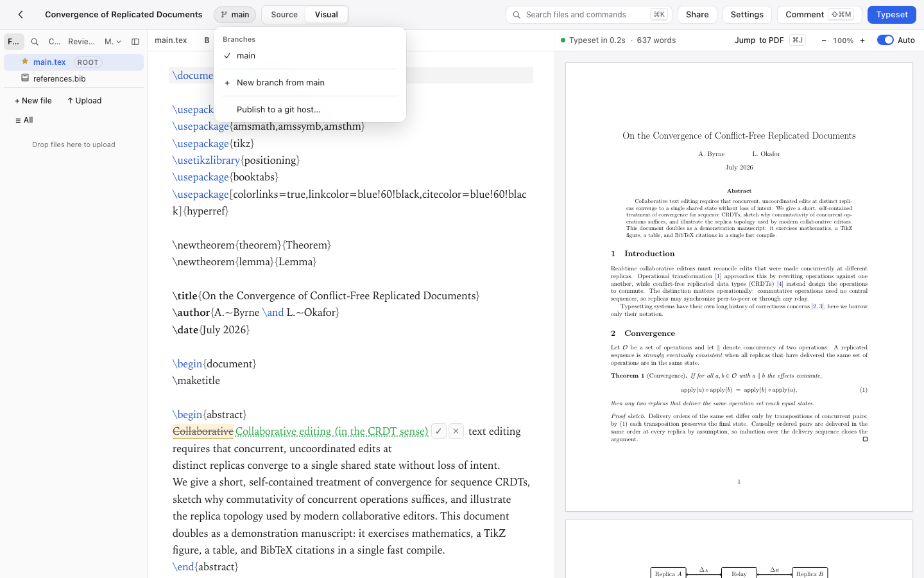Screen dimensions: 924x578
Task: Click the gold star next to main.tex
Action: (x=25, y=62)
